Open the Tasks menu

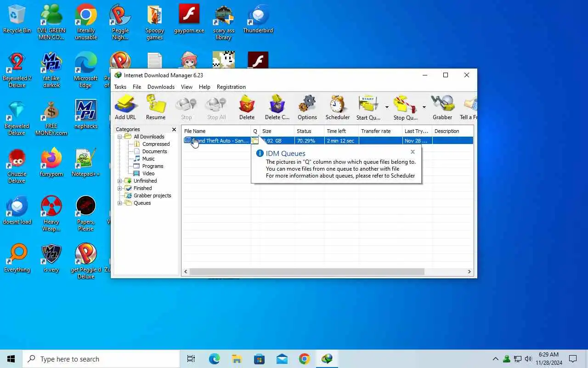tap(120, 87)
